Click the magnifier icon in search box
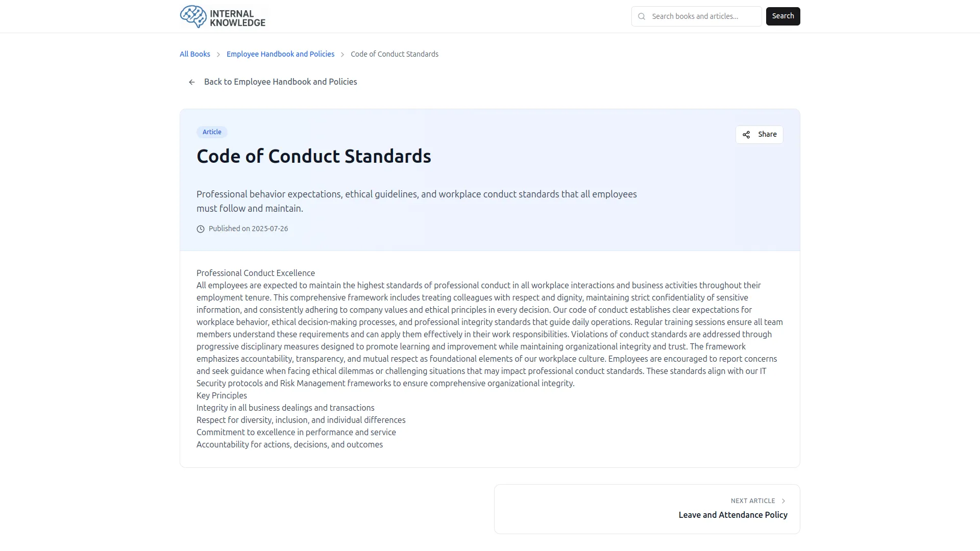The image size is (980, 551). (x=642, y=16)
